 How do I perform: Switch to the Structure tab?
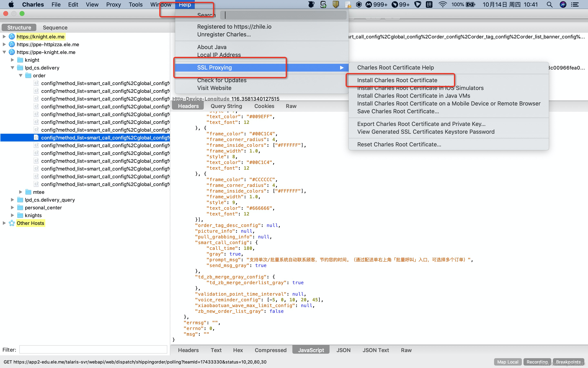click(19, 28)
